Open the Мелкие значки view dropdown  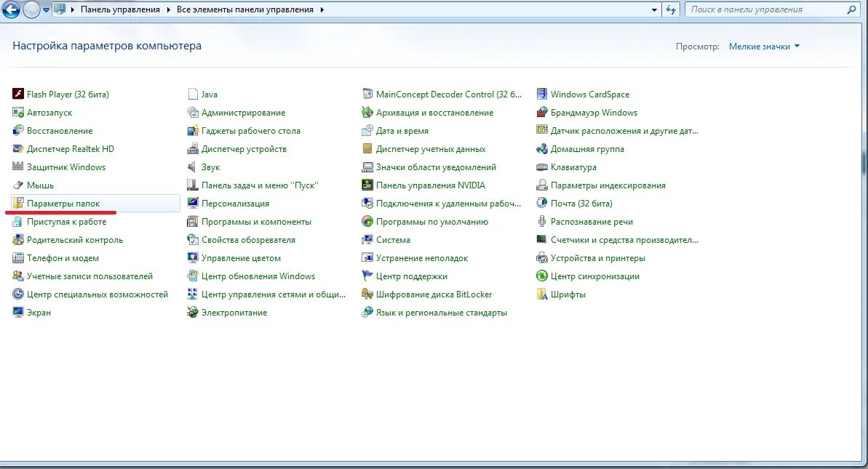pos(764,47)
